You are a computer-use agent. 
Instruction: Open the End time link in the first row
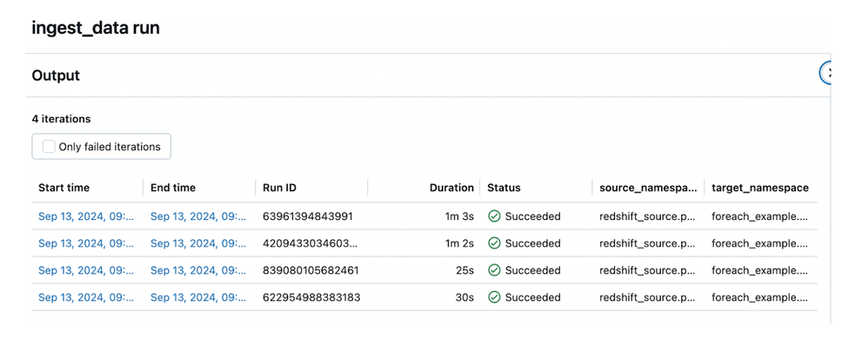click(197, 216)
